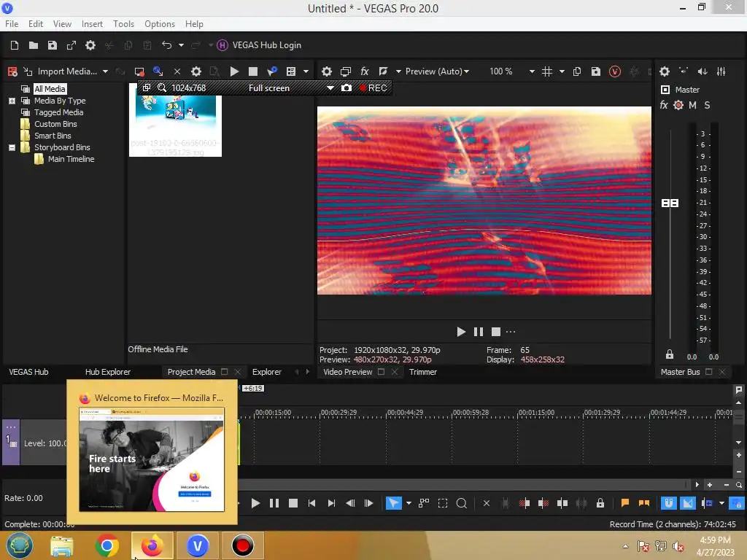Click the Open project folder icon

point(34,45)
